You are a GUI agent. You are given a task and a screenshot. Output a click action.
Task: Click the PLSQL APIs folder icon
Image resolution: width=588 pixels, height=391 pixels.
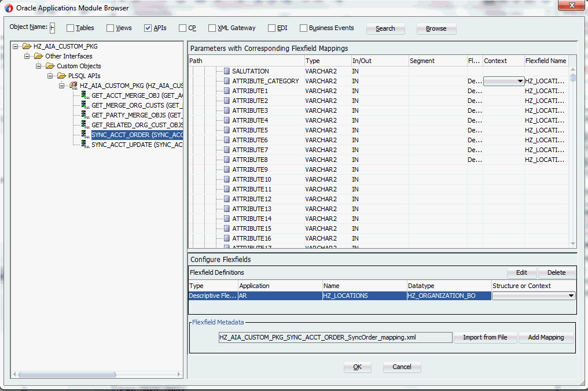[x=61, y=76]
